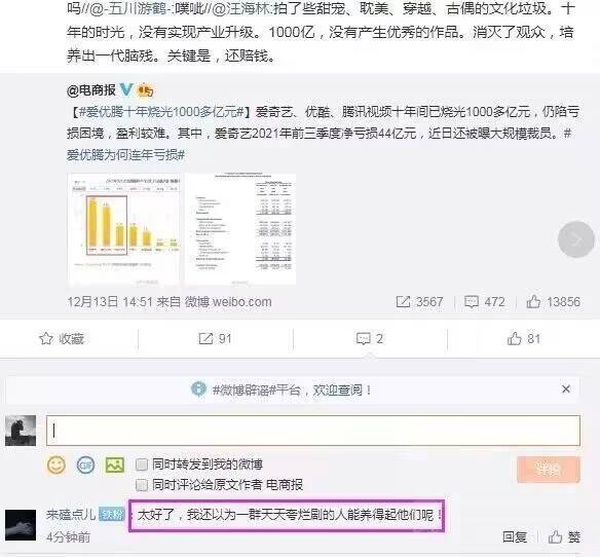
Task: Open the yellow bar chart thumbnail
Action: 124,229
